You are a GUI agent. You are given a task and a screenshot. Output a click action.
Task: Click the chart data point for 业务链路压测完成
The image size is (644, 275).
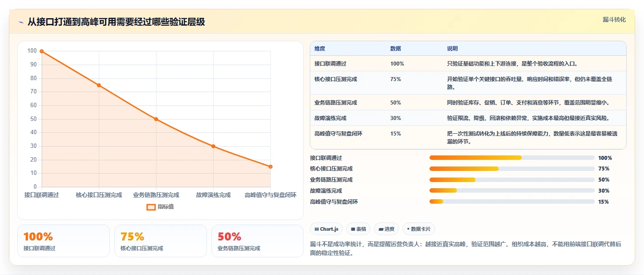pyautogui.click(x=156, y=119)
